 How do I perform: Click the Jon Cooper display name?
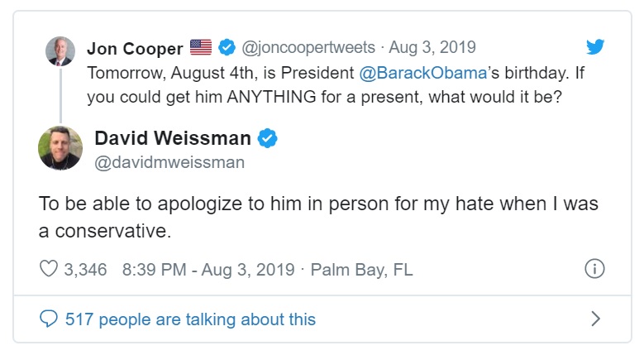point(135,47)
